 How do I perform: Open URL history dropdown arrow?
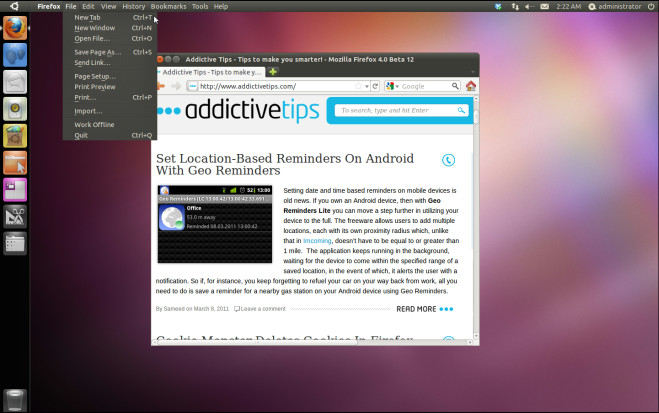coord(367,87)
